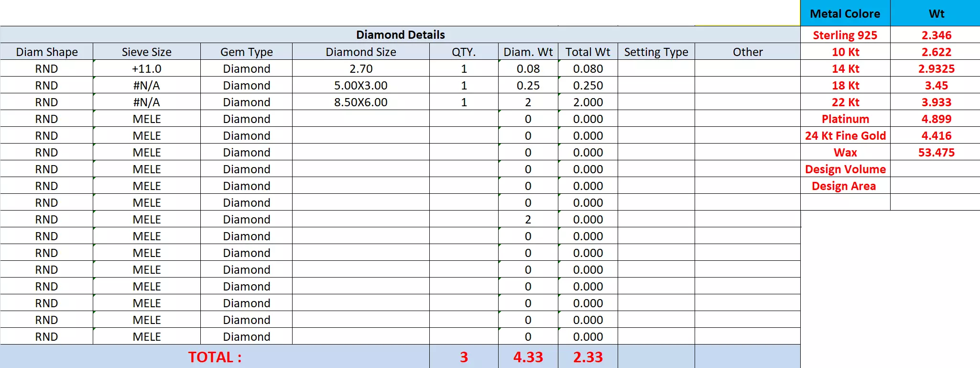The height and width of the screenshot is (368, 980).
Task: Click the Setting Type column header
Action: (656, 52)
